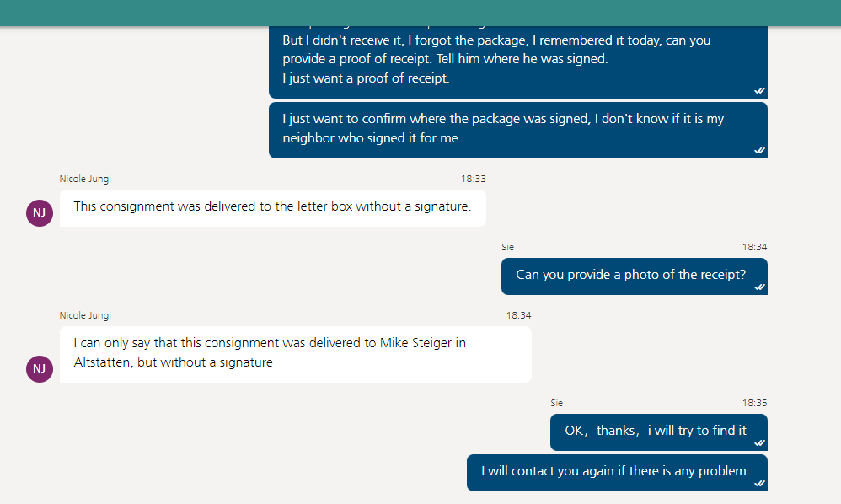Click read receipt ticks on 'photo of the receipt' message
Viewport: 841px width, 504px height.
click(759, 287)
